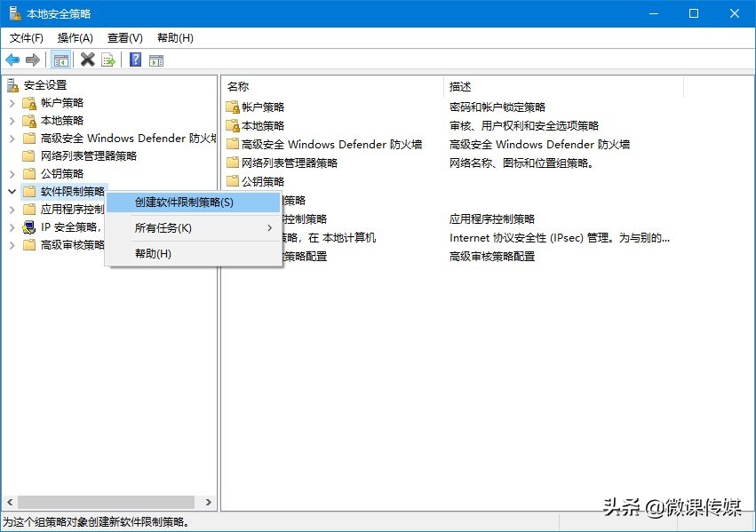The width and height of the screenshot is (756, 532).
Task: Click the 所有任务 submenu arrow
Action: coord(269,228)
